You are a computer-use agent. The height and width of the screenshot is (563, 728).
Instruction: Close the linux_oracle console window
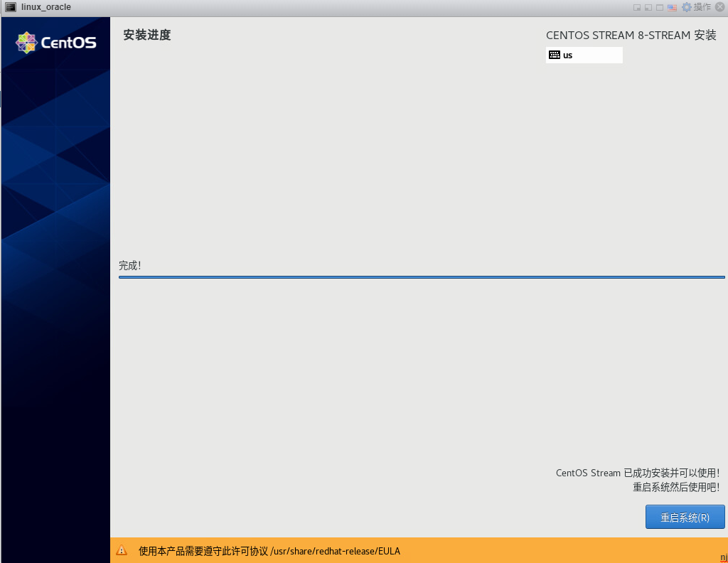click(x=719, y=7)
